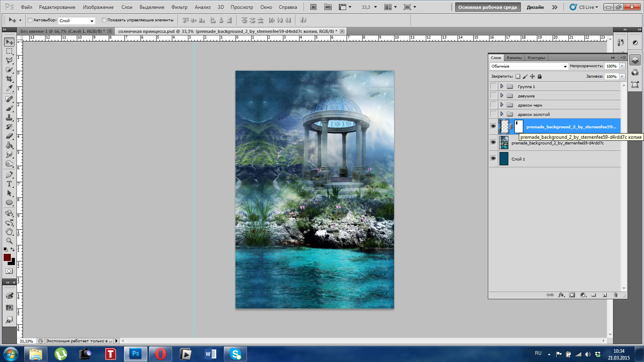This screenshot has width=644, height=362.
Task: Show the дракон черн layer group
Action: pos(493,105)
